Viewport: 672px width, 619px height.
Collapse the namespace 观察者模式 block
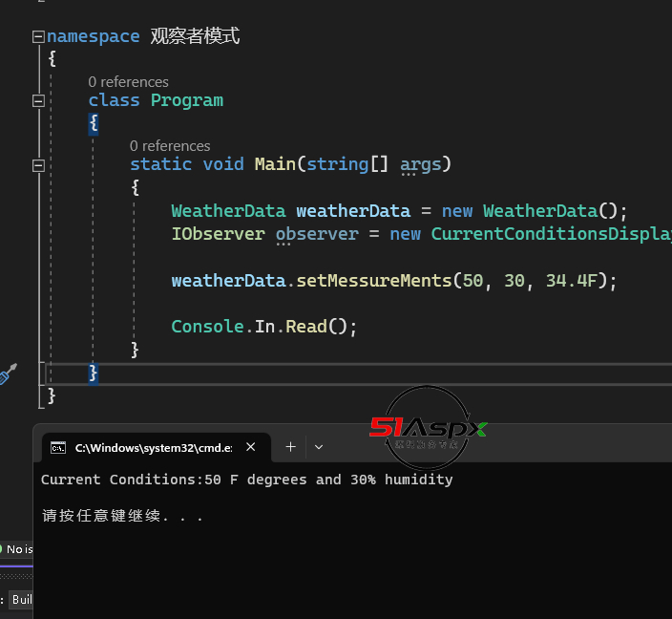[x=38, y=36]
